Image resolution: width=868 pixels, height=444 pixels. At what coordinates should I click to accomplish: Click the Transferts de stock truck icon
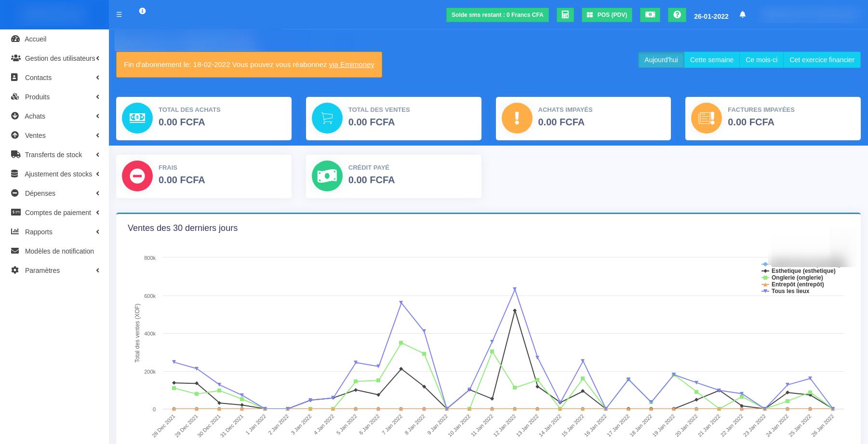(15, 154)
